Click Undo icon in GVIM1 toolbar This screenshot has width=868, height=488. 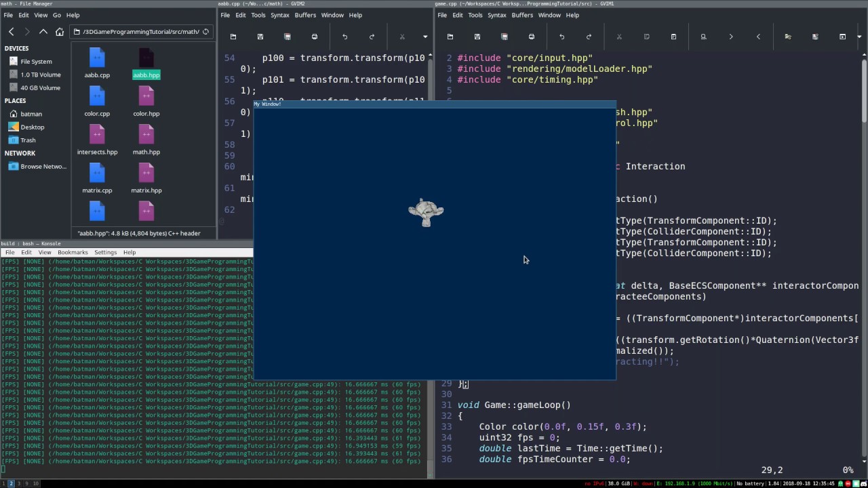click(561, 37)
